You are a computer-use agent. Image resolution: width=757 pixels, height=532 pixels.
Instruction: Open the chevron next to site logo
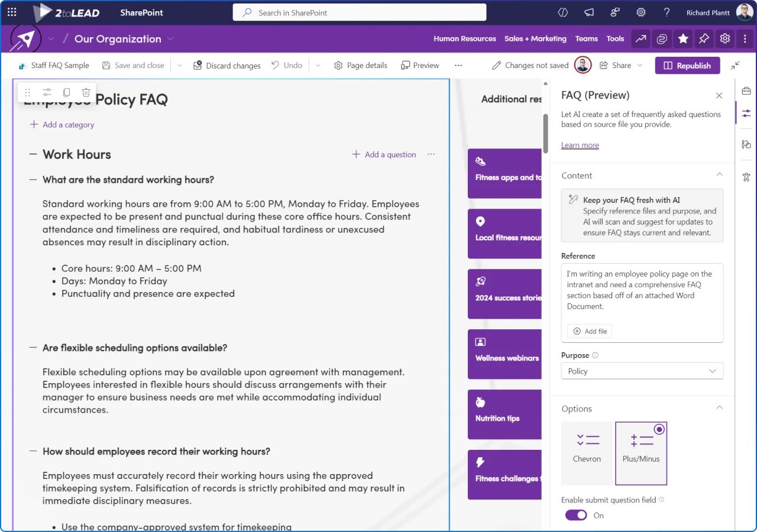tap(50, 39)
